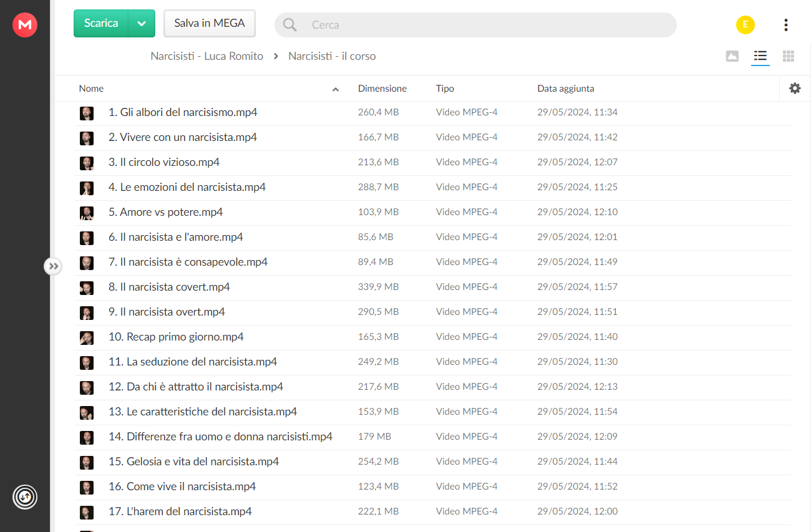Viewport: 811px width, 532px height.
Task: Sort by Data aggiunta column header
Action: [566, 89]
